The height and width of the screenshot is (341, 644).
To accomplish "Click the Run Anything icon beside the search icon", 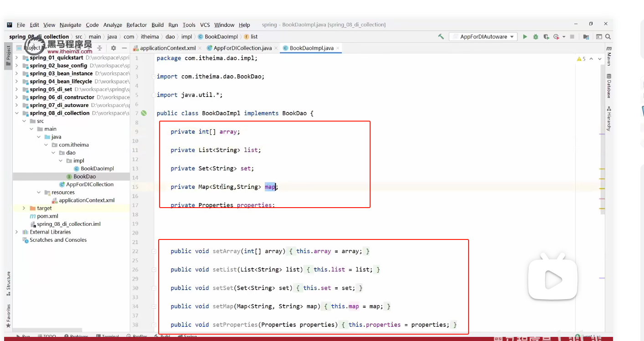I will click(599, 37).
